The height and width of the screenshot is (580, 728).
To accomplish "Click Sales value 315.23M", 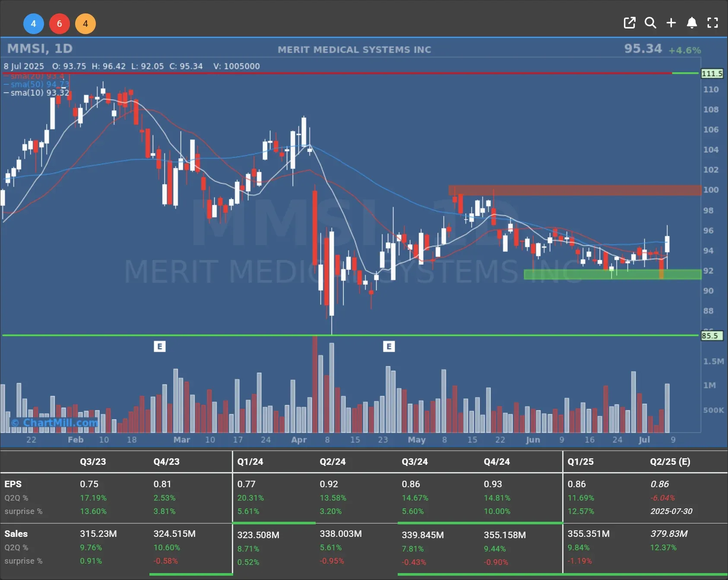I will (x=98, y=533).
